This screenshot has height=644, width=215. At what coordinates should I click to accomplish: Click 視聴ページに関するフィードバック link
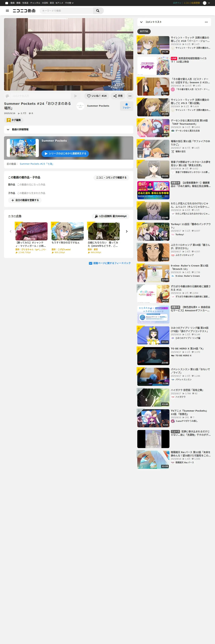[110, 263]
